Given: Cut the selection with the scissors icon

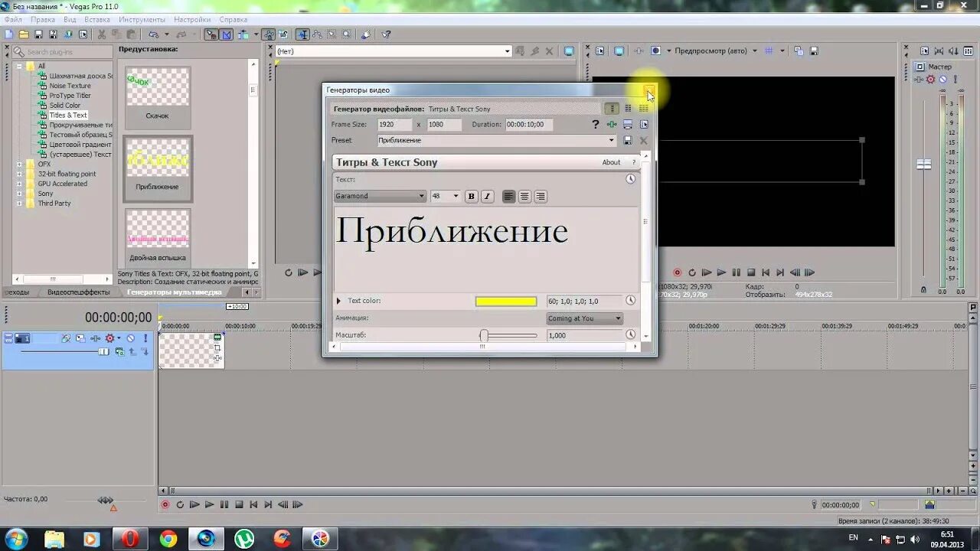Looking at the screenshot, I should (x=102, y=34).
